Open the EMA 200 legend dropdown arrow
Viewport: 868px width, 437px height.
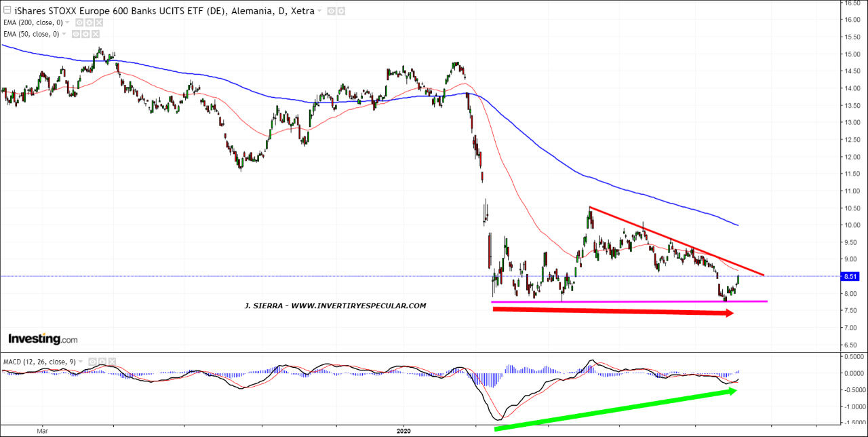pyautogui.click(x=67, y=22)
